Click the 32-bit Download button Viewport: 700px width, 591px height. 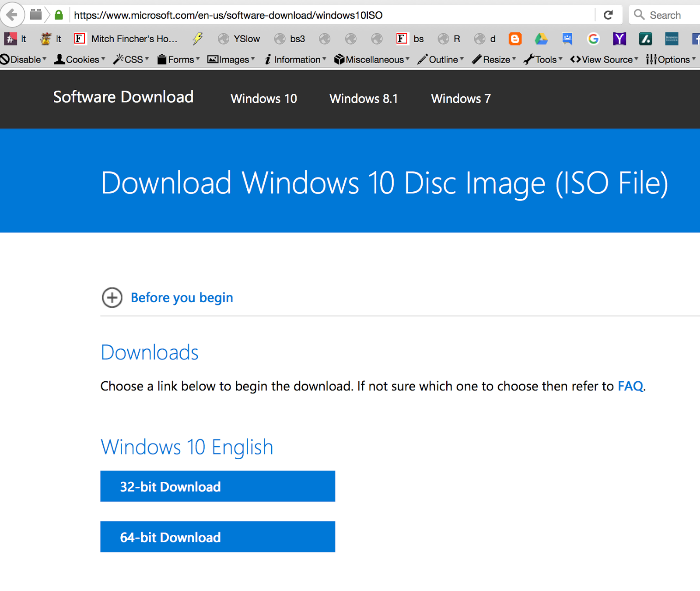pyautogui.click(x=217, y=486)
